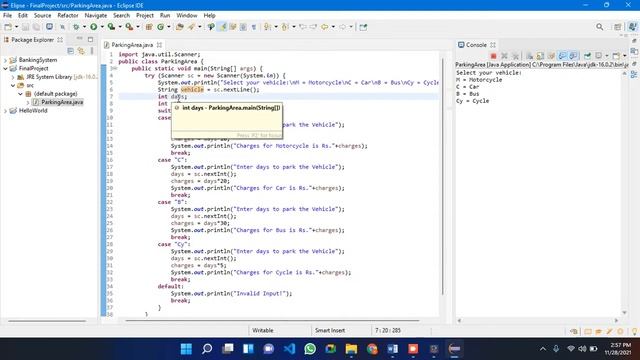Collapse the src folder

tap(13, 86)
